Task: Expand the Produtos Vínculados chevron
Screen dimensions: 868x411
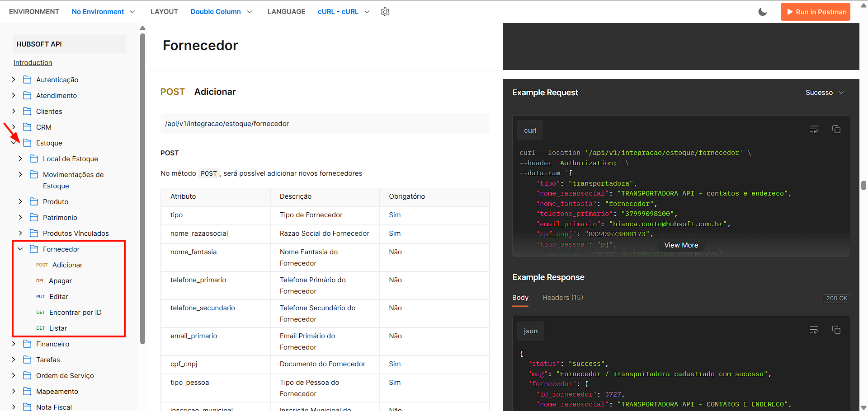Action: click(20, 233)
